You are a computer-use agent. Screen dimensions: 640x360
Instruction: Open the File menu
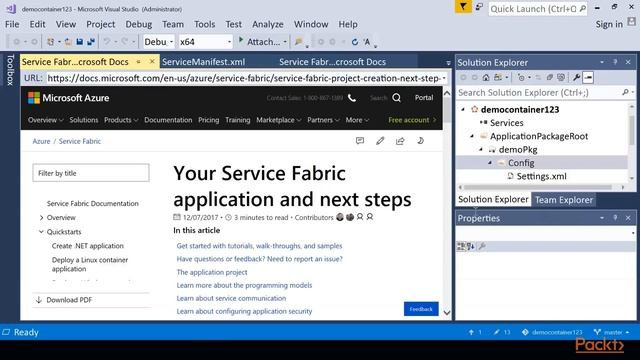pyautogui.click(x=12, y=24)
